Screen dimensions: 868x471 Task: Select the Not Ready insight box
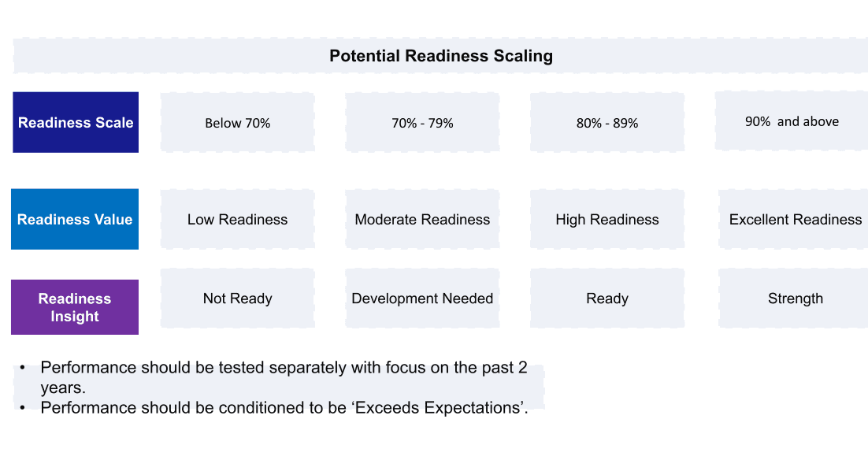[238, 299]
